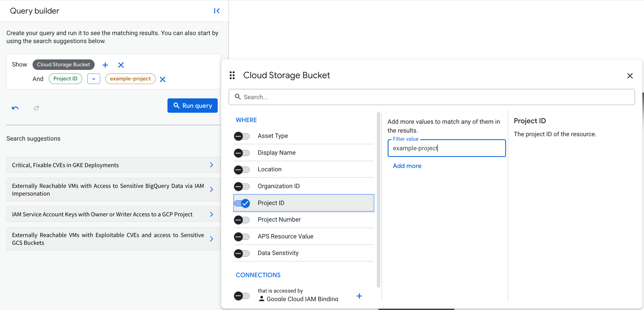Click the undo arrow icon

coord(15,108)
